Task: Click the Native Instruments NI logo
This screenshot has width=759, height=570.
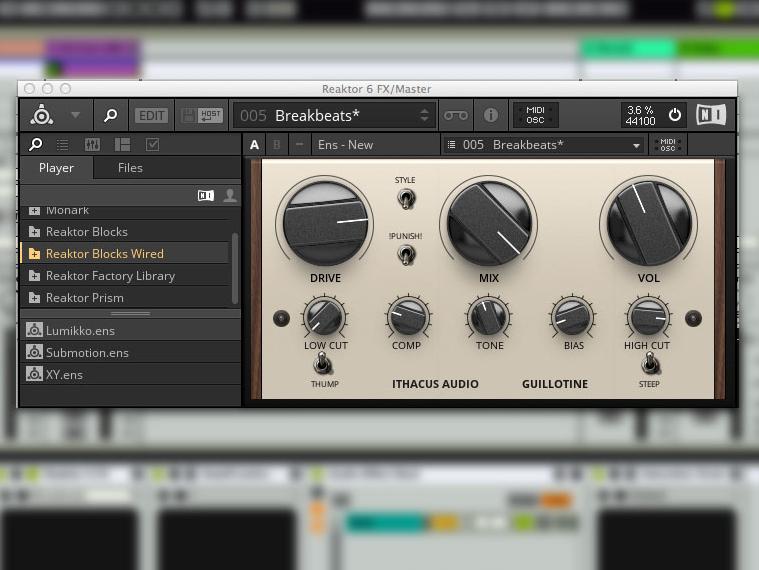Action: [x=711, y=115]
